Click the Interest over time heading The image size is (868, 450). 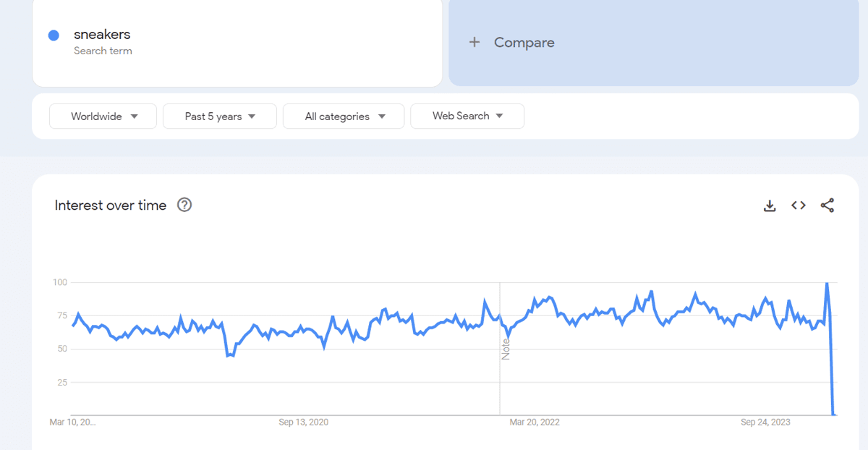[x=111, y=205]
